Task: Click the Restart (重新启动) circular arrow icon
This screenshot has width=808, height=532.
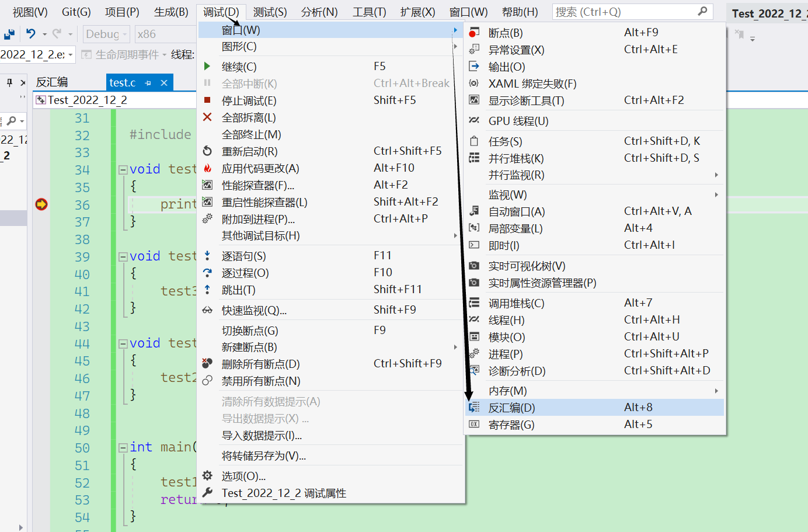Action: click(x=207, y=151)
